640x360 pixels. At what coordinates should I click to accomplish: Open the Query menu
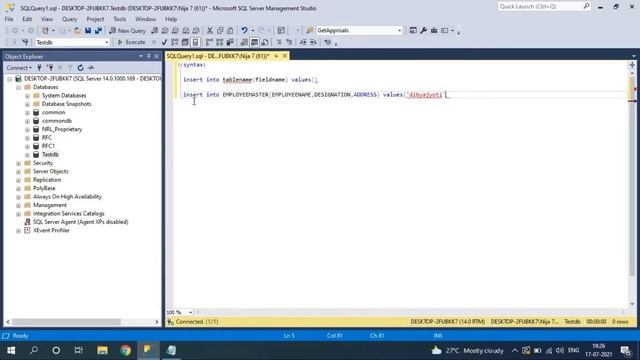(69, 19)
